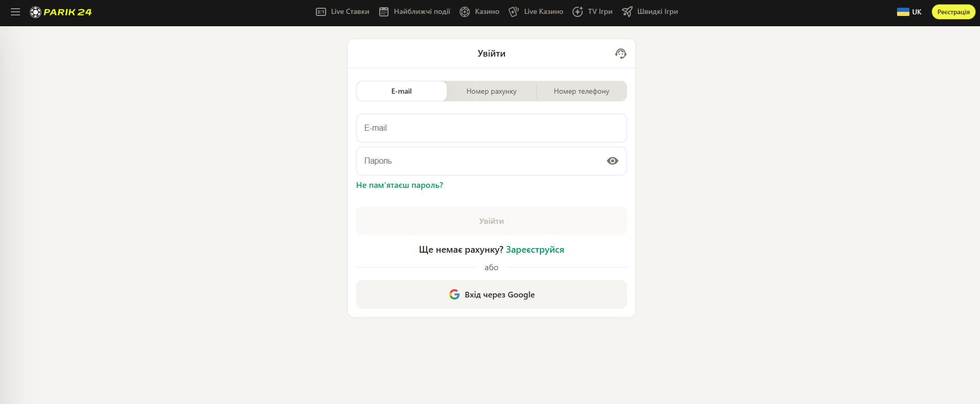Screen dimensions: 980x404
Task: Toggle password visibility with the eye icon
Action: click(612, 161)
